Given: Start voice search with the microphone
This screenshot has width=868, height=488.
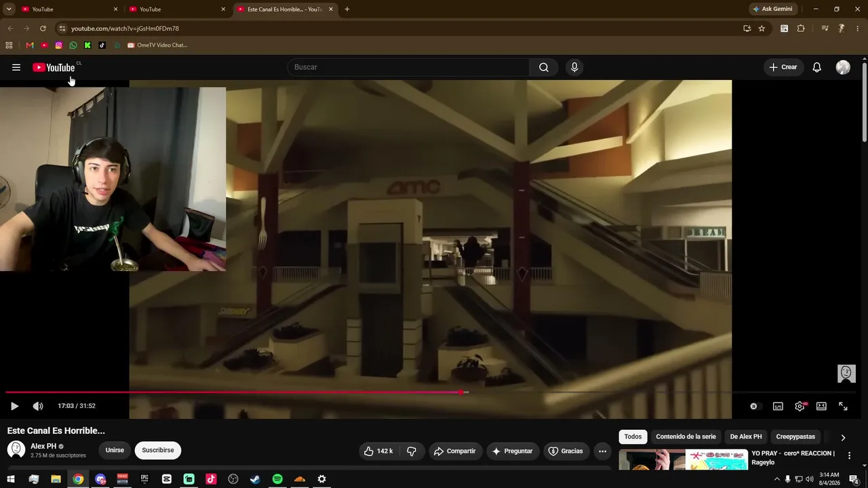Looking at the screenshot, I should click(x=574, y=67).
